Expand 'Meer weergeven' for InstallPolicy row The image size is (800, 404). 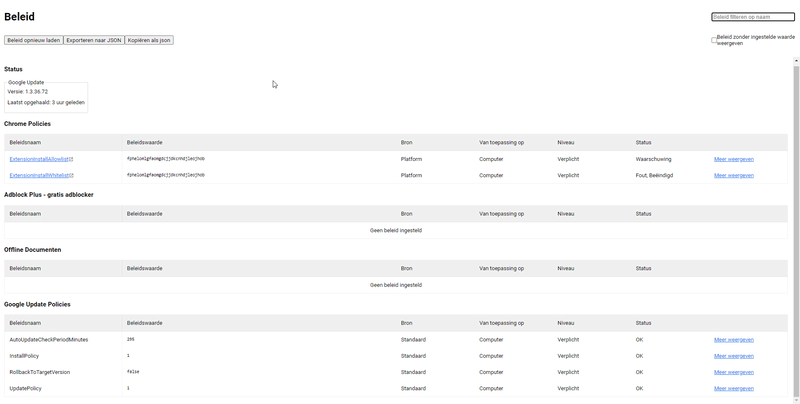tap(733, 356)
